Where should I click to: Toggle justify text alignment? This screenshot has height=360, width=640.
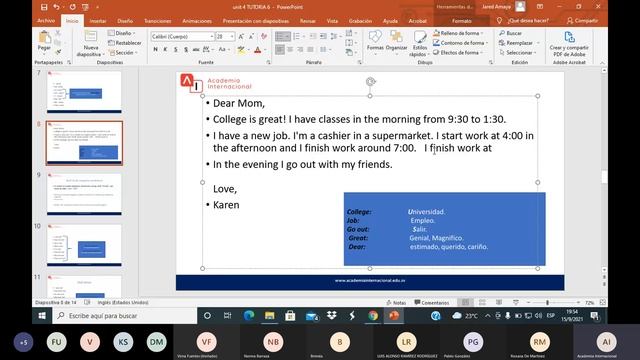point(311,49)
